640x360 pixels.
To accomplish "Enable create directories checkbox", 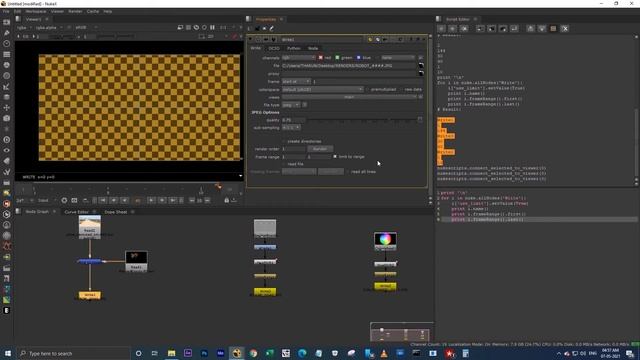I will tap(284, 141).
